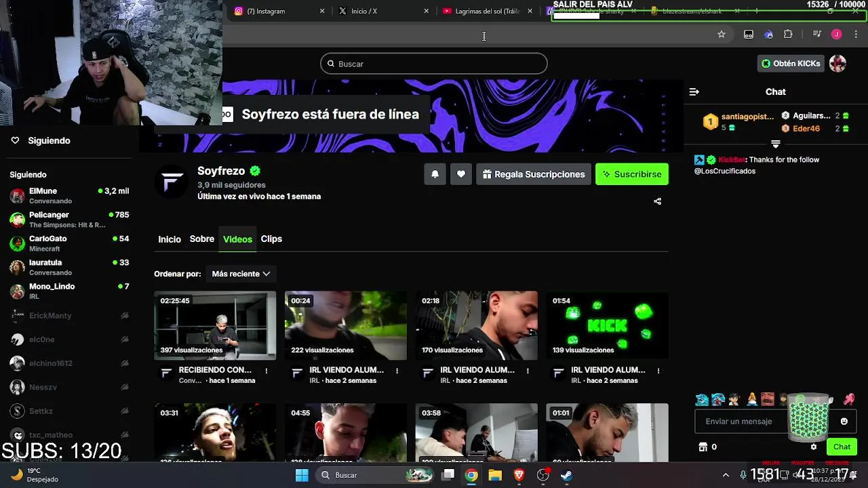
Task: Click the Obtén KICKs button
Action: pyautogui.click(x=791, y=64)
